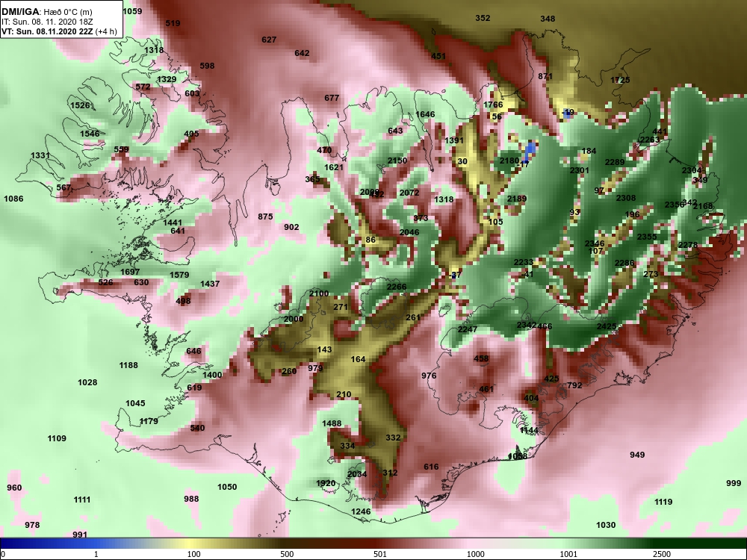Click the 2247 height value
Viewport: 747px width, 560px height.
pyautogui.click(x=468, y=329)
